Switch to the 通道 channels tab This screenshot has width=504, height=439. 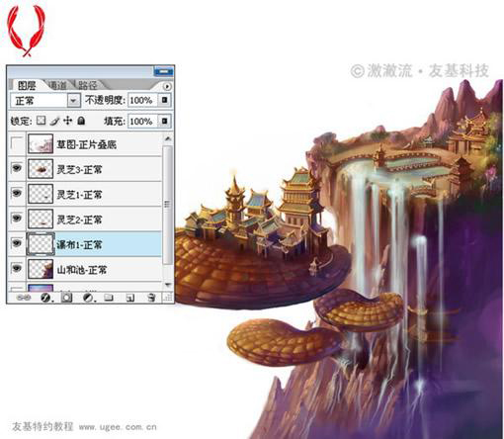click(x=58, y=86)
